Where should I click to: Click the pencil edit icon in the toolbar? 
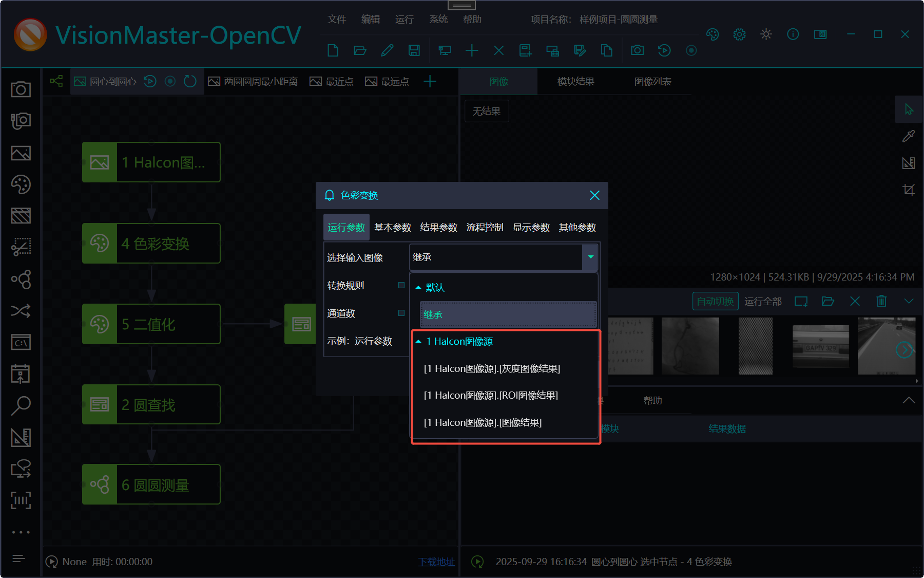[x=387, y=50]
